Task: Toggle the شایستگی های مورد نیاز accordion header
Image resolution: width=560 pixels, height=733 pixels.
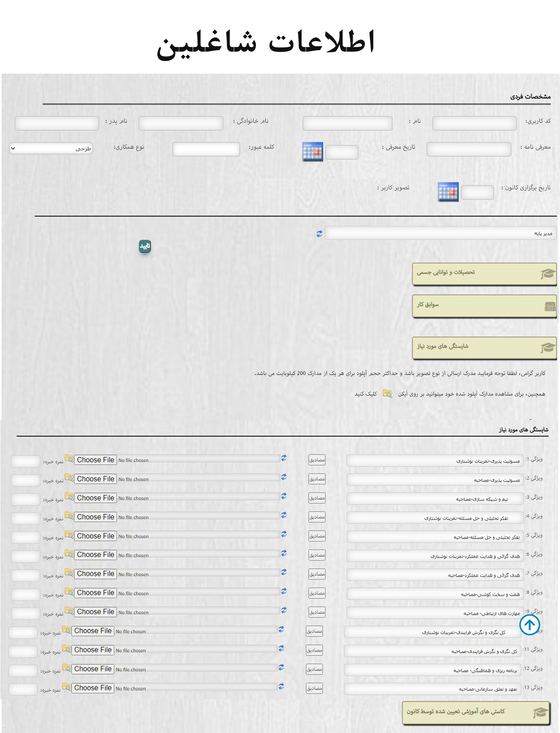Action: (484, 347)
